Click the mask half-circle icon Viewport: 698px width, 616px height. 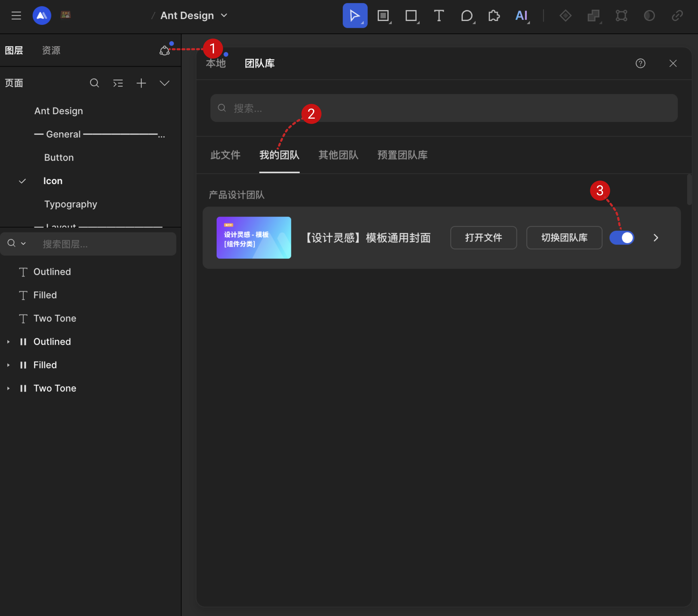tap(649, 16)
